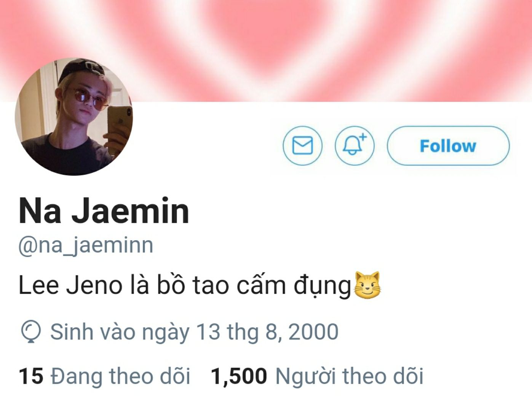Screen dimensions: 532x411
Task: Follow the Na Jaemin account
Action: tap(448, 146)
